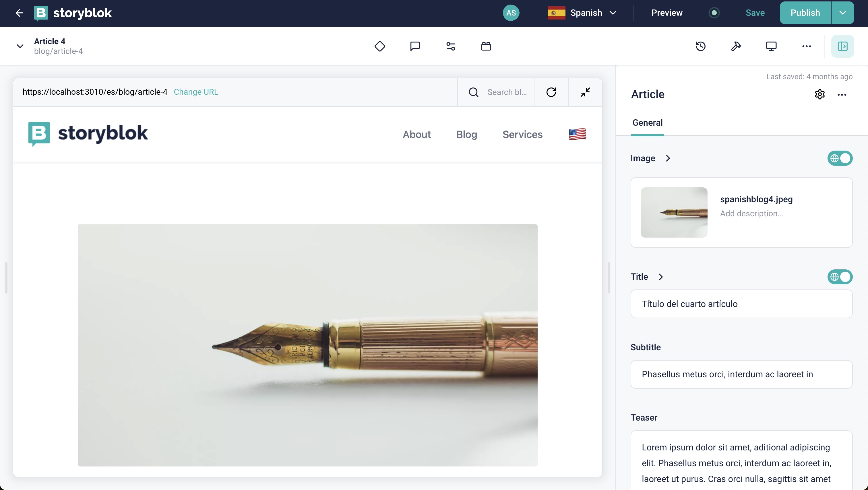Open the comments speech bubble icon
This screenshot has width=868, height=490.
415,46
